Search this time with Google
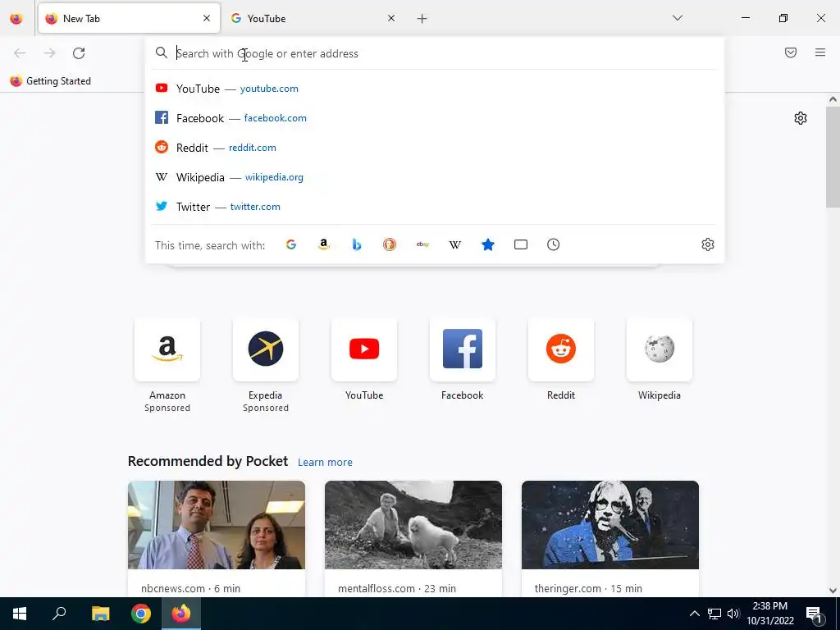Viewport: 840px width, 630px height. (291, 244)
